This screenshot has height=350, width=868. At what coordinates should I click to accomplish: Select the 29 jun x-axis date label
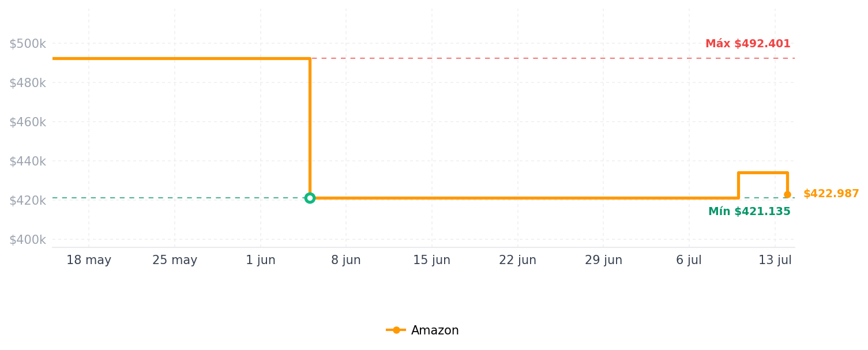[x=603, y=260]
